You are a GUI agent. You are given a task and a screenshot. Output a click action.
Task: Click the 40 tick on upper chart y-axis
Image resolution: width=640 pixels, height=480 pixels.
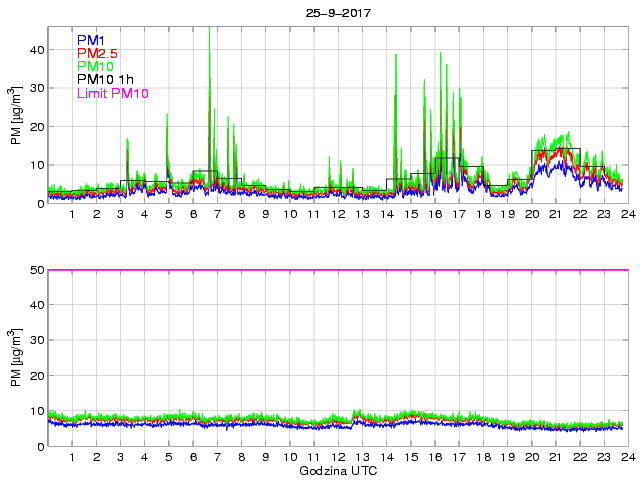(x=35, y=49)
